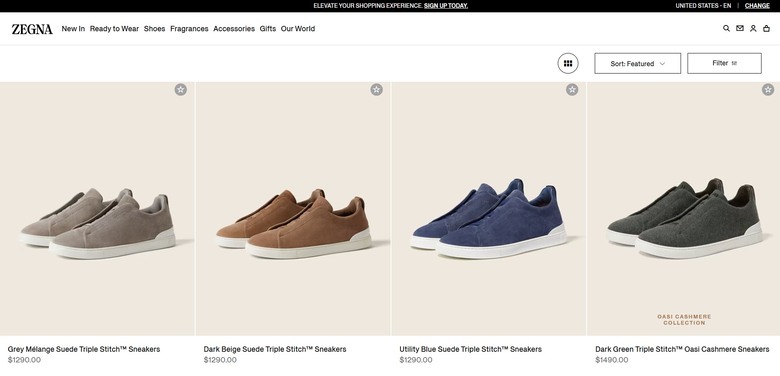View the Dark Green cashmere sneakers image
The height and width of the screenshot is (376, 780).
pyautogui.click(x=683, y=209)
